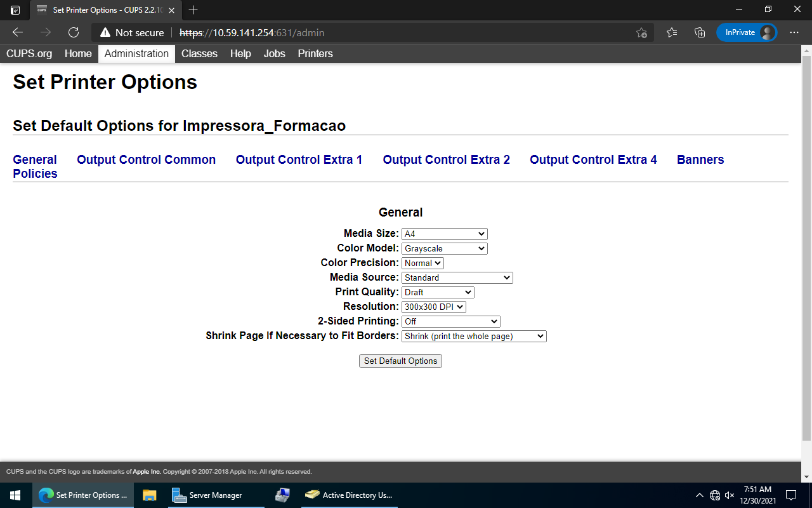Viewport: 812px width, 508px height.
Task: Open the 2-Sided Printing dropdown
Action: tap(450, 321)
